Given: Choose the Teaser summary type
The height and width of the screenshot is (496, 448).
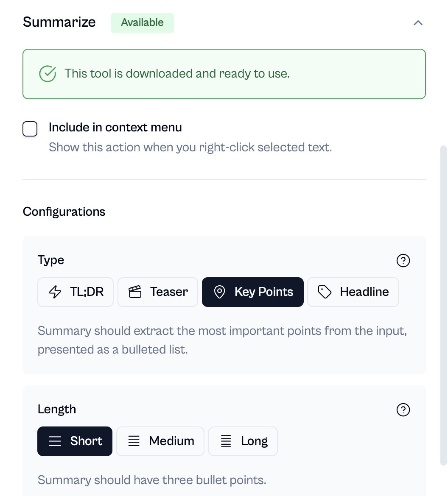Looking at the screenshot, I should coord(158,292).
